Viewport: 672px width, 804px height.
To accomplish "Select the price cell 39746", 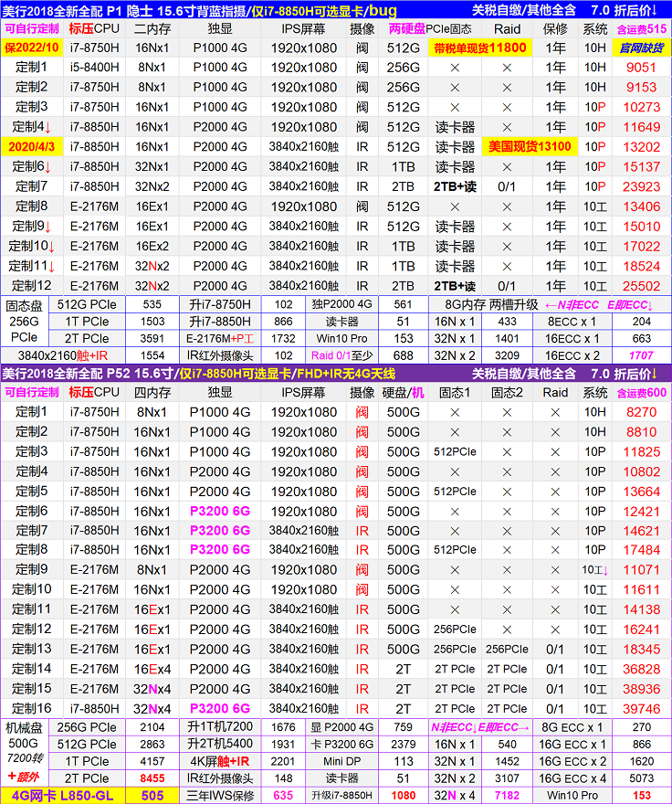I will [642, 708].
